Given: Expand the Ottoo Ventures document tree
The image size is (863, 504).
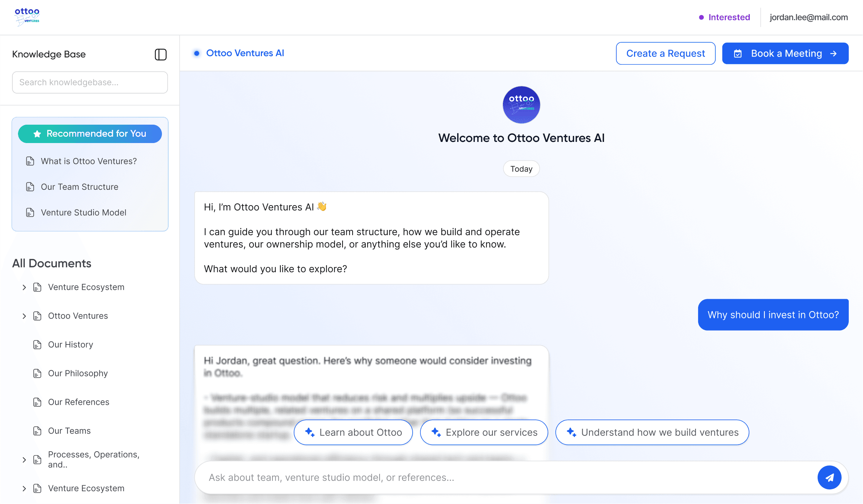Looking at the screenshot, I should pyautogui.click(x=24, y=316).
